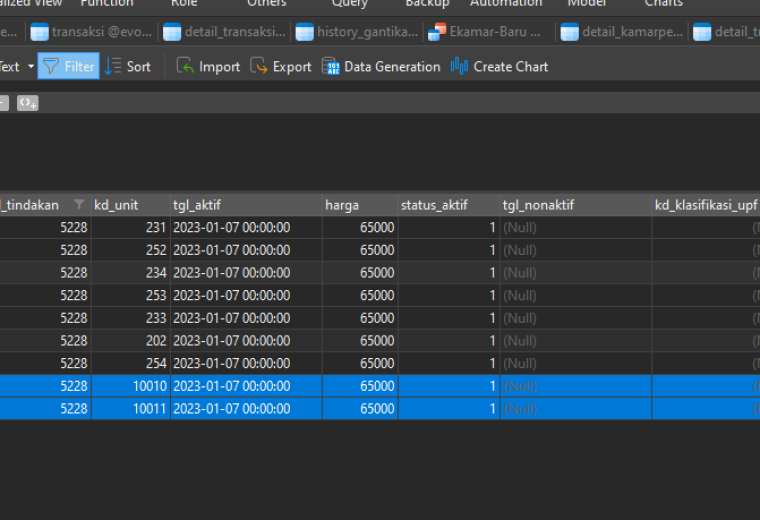Click the Create Chart icon
The height and width of the screenshot is (520, 760).
point(459,66)
